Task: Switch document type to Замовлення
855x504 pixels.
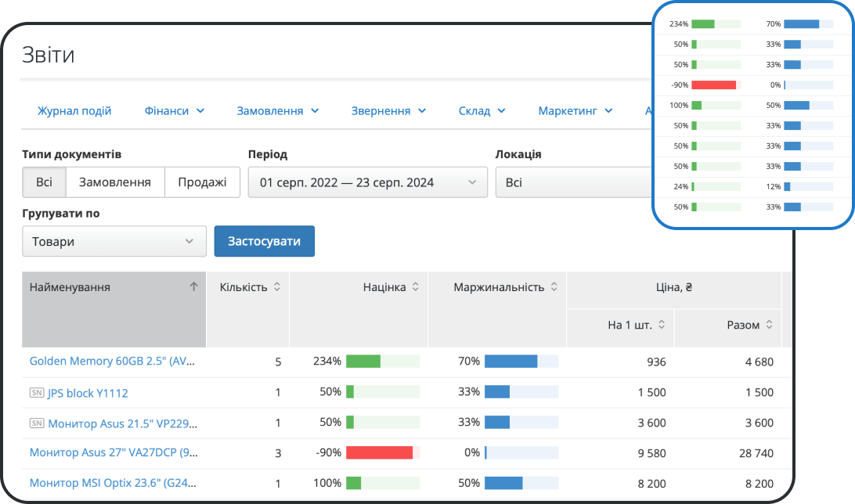Action: [115, 182]
